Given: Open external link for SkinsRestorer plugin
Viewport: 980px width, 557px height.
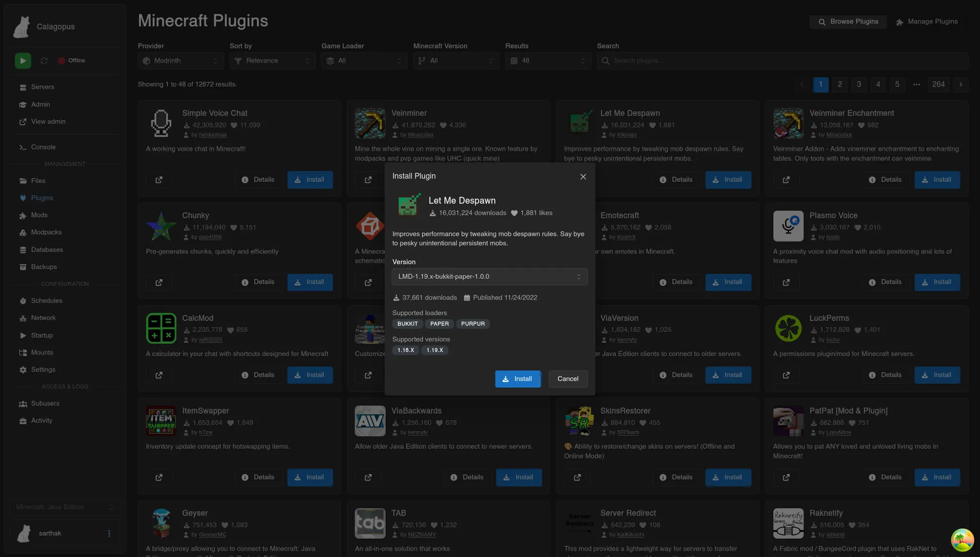Looking at the screenshot, I should click(577, 478).
